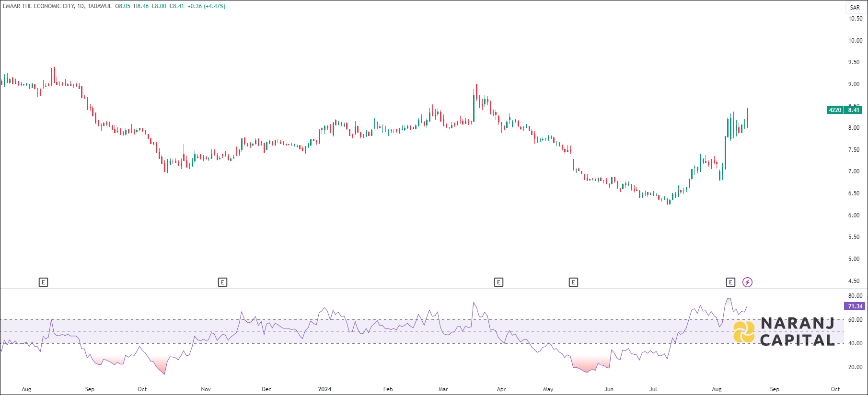Click the 10.50 price axis label

pyautogui.click(x=855, y=19)
